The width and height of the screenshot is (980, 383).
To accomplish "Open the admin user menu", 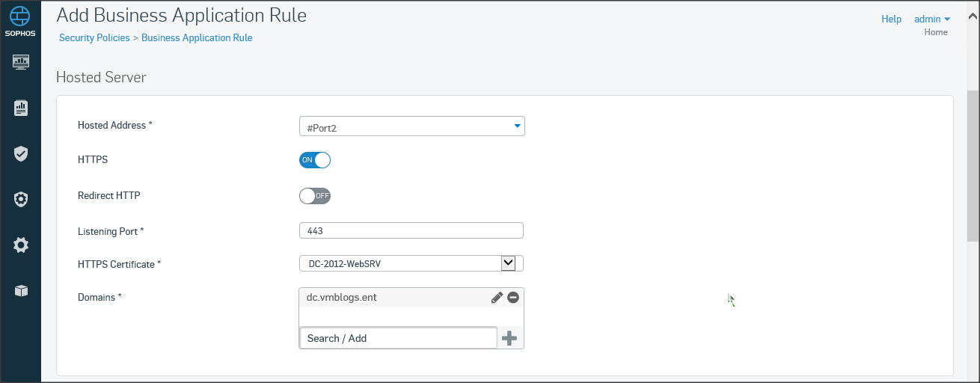I will 932,19.
